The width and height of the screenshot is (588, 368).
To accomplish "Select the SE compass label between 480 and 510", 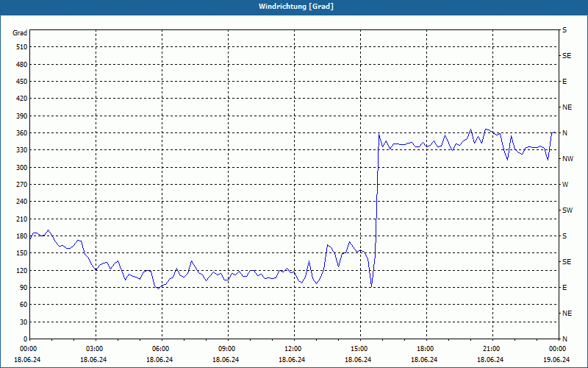I will 567,56.
